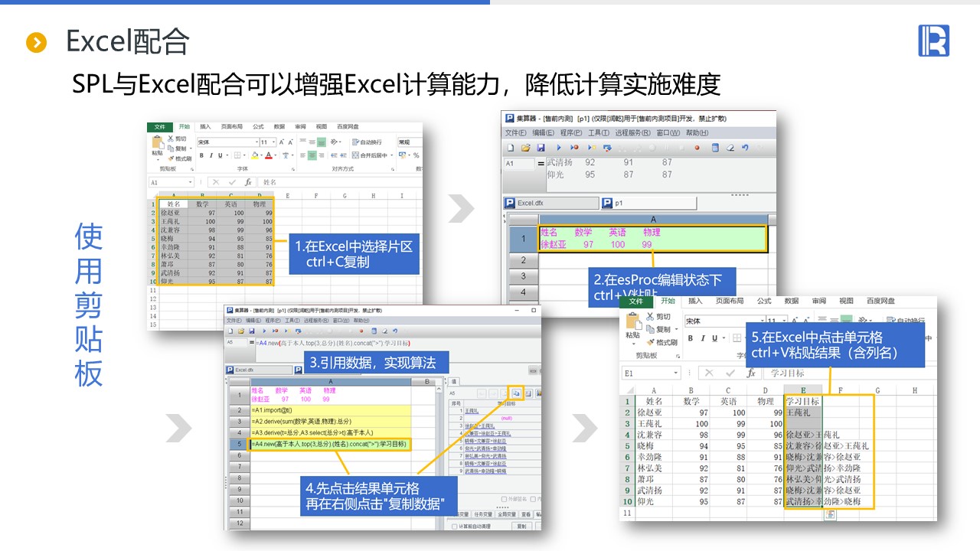Click Format Painter (格式刷) in Excel window showing A1
Screen dimensions: 980x551
pyautogui.click(x=179, y=158)
